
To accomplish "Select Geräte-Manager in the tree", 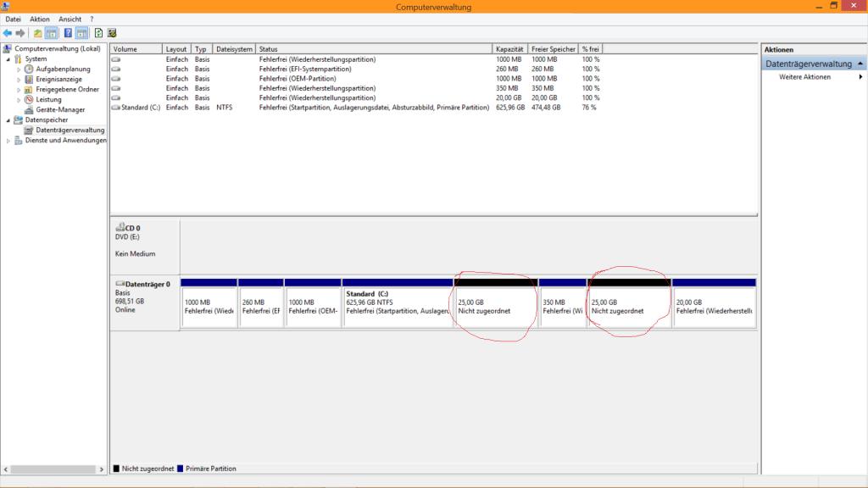I will click(x=60, y=109).
